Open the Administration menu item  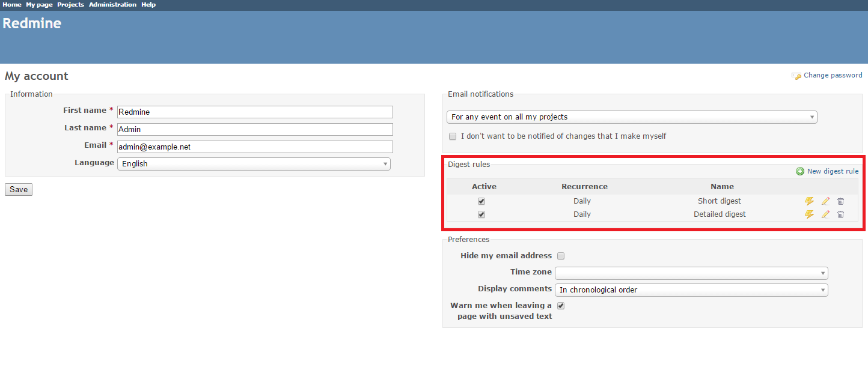click(x=112, y=5)
